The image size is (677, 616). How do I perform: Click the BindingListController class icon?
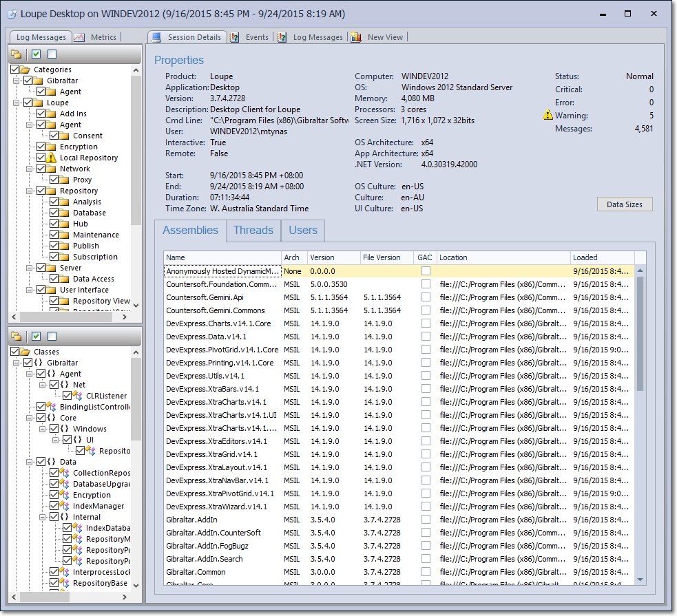click(52, 406)
